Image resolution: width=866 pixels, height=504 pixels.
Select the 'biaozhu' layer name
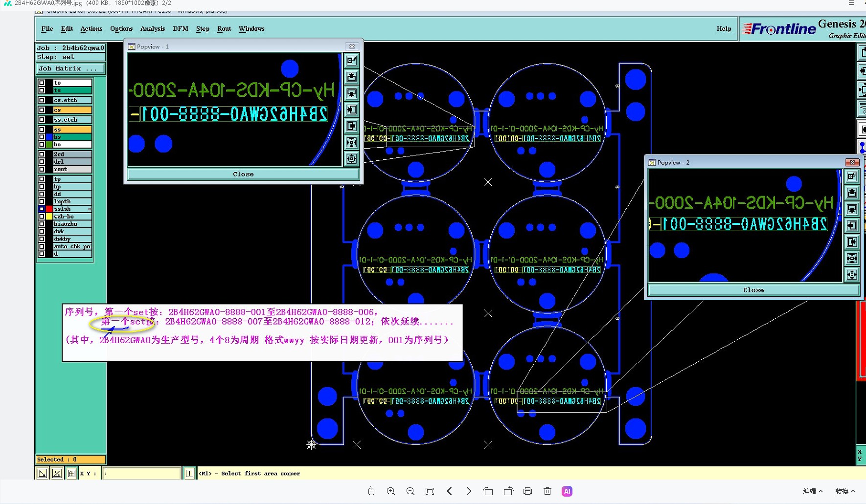(x=72, y=224)
